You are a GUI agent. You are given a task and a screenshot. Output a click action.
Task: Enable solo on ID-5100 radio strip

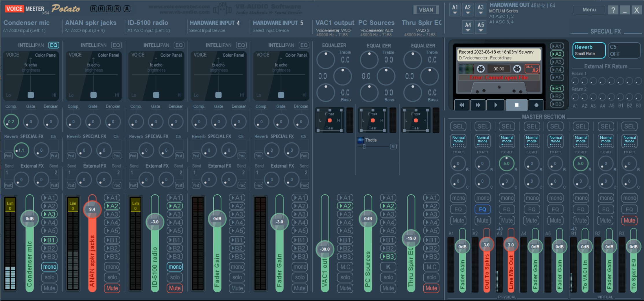175,277
